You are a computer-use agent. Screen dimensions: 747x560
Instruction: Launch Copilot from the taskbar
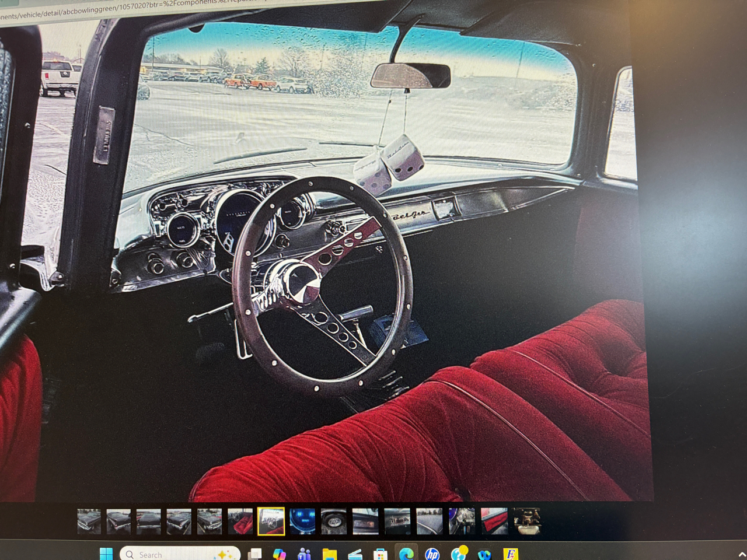click(279, 554)
